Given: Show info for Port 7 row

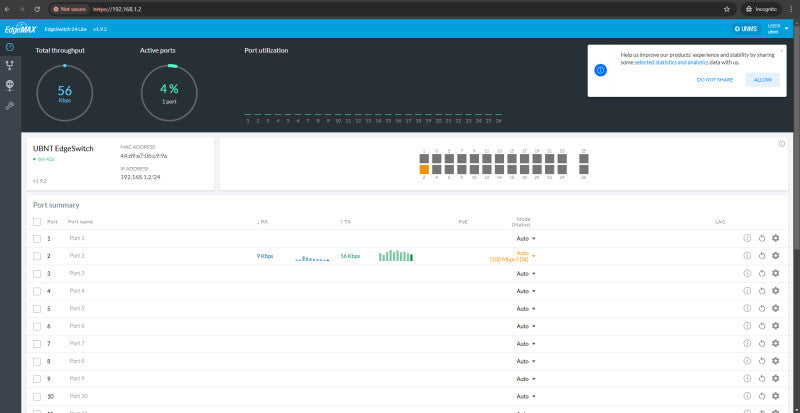Looking at the screenshot, I should click(x=747, y=344).
